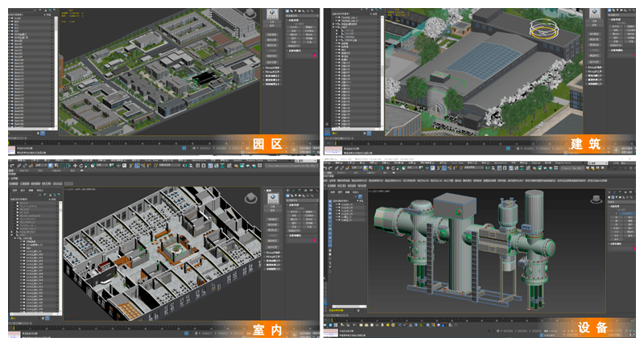Click the Undo icon in the equipment window toolbar
644x346 pixels.
coord(325,168)
